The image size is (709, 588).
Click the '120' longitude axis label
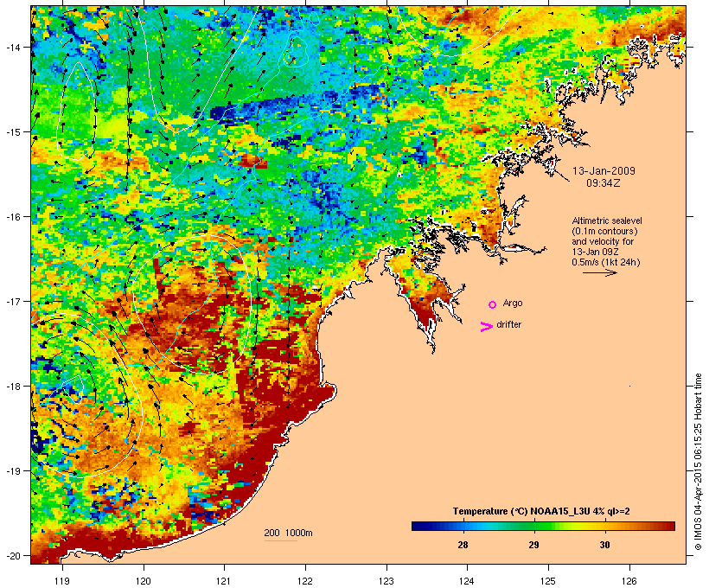tap(144, 581)
